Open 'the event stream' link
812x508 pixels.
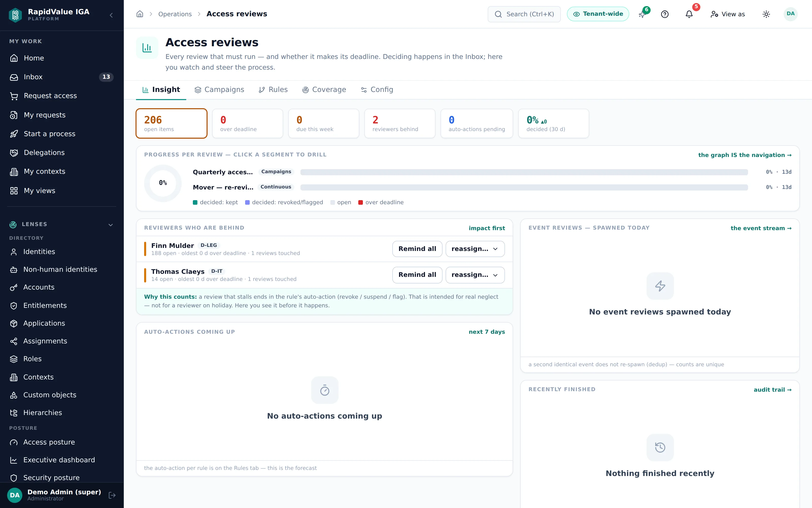[x=761, y=228]
